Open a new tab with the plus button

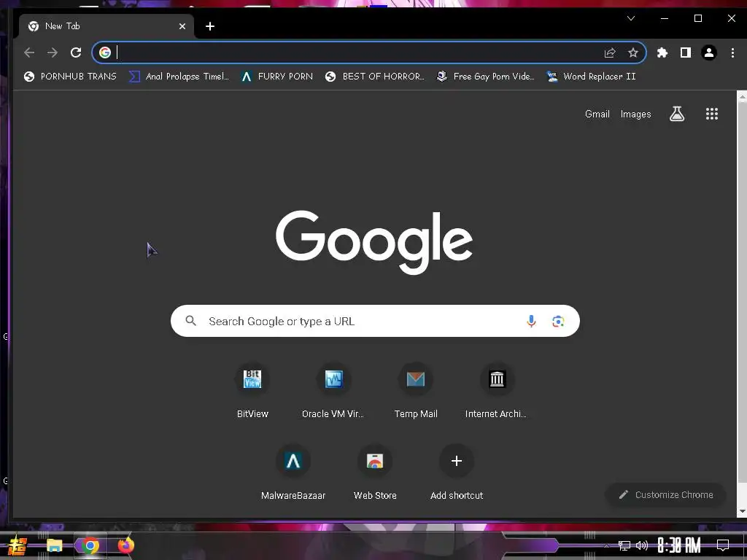[210, 26]
